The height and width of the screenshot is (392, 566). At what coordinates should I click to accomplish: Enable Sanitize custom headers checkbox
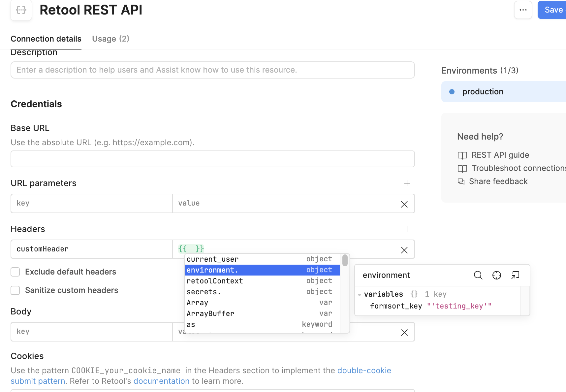click(15, 290)
